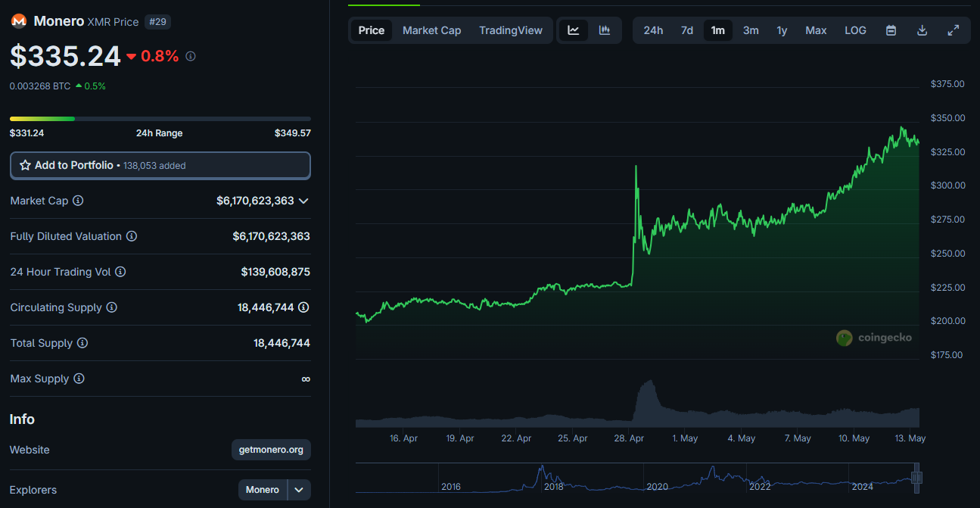980x508 pixels.
Task: Select the 3m time range
Action: [x=751, y=30]
